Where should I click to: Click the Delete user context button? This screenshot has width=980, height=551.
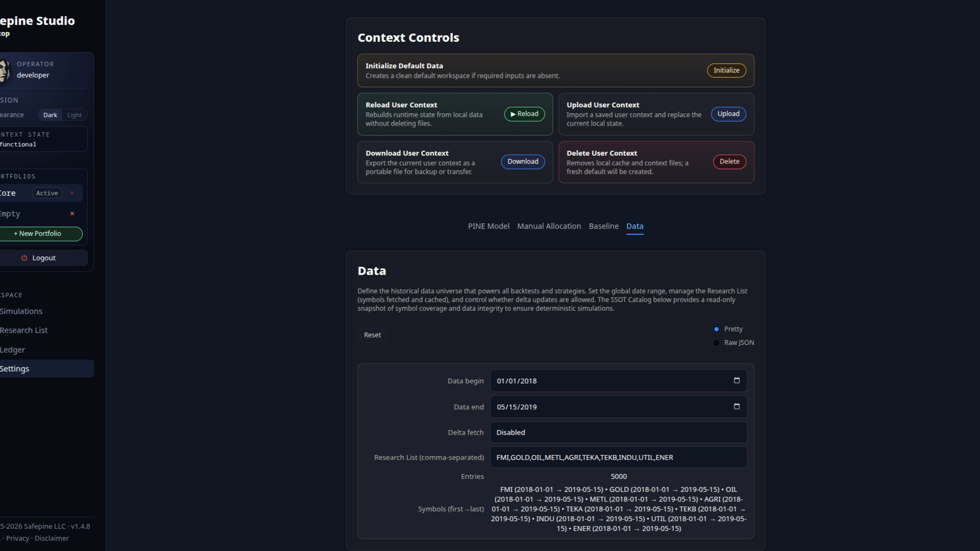(x=729, y=162)
